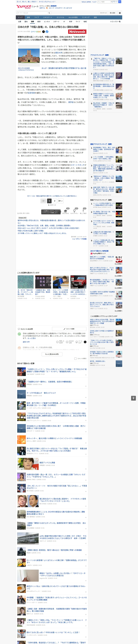
Task: Click the keyword search magnifier icon
Action: [49, 13]
